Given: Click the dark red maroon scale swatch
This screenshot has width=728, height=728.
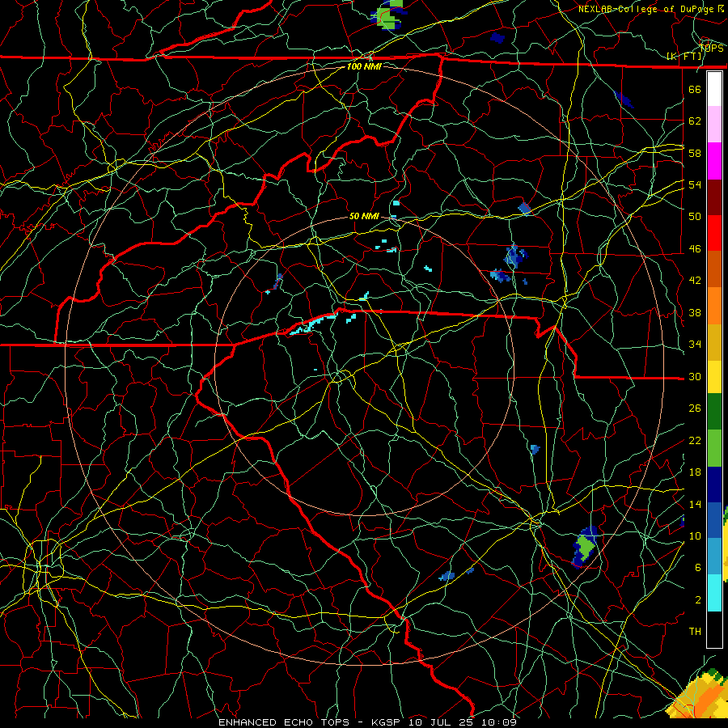Looking at the screenshot, I should click(x=714, y=197).
